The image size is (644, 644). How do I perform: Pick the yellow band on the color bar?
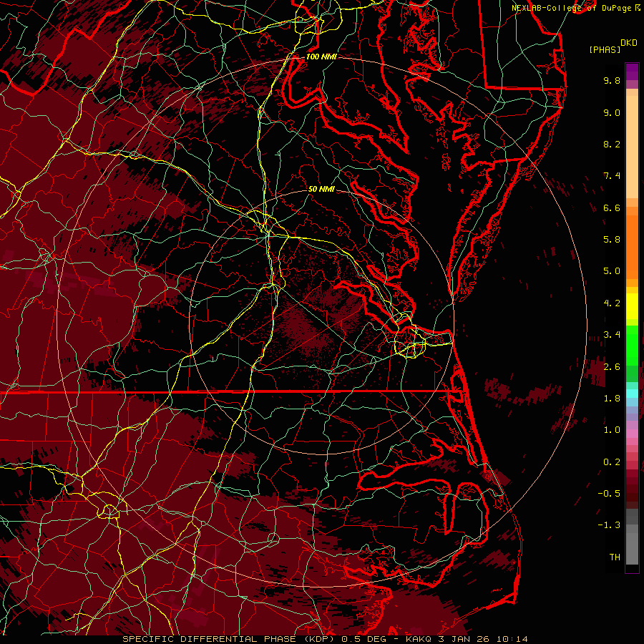coord(632,306)
